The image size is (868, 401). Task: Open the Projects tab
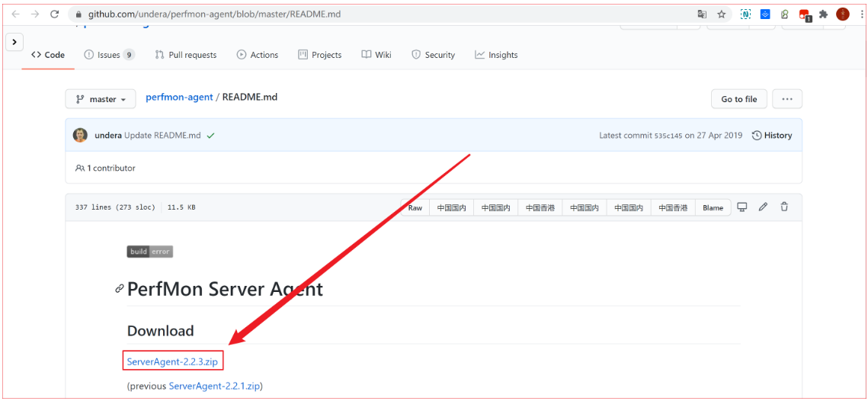(320, 55)
